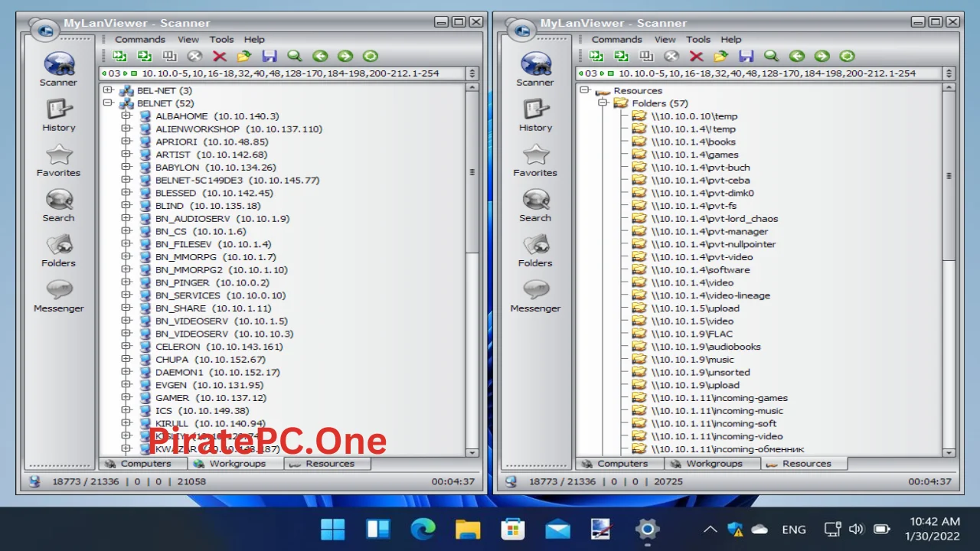This screenshot has height=551, width=980.
Task: Open View menu in left window
Action: tap(188, 39)
